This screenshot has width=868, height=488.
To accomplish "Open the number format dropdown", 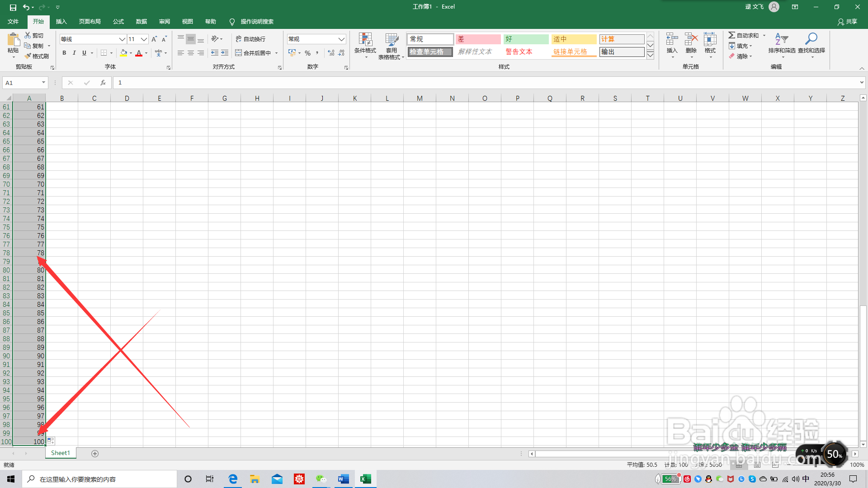I will pyautogui.click(x=341, y=39).
